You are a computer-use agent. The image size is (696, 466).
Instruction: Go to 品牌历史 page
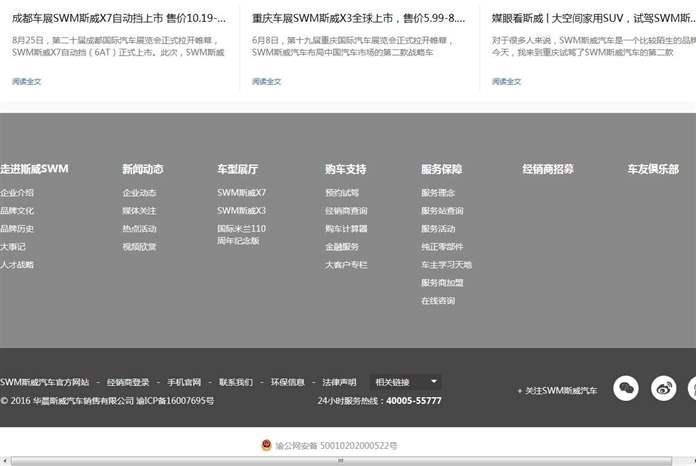(x=17, y=229)
